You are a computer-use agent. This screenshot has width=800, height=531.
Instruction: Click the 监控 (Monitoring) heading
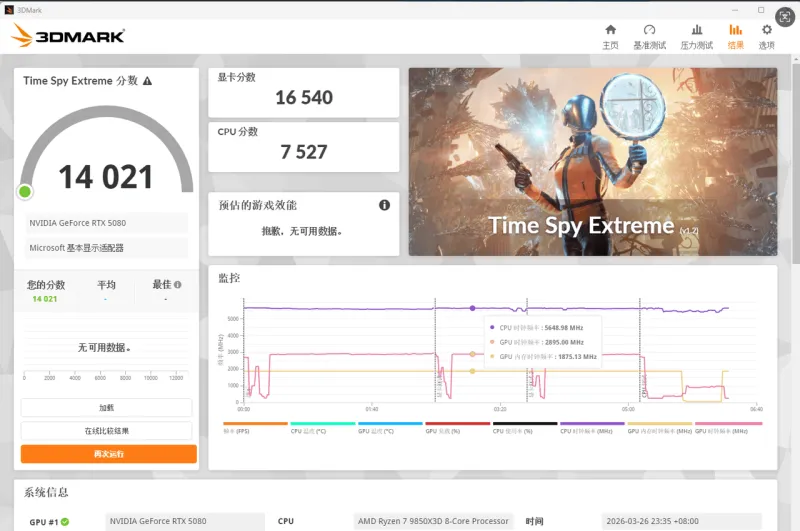tap(229, 278)
